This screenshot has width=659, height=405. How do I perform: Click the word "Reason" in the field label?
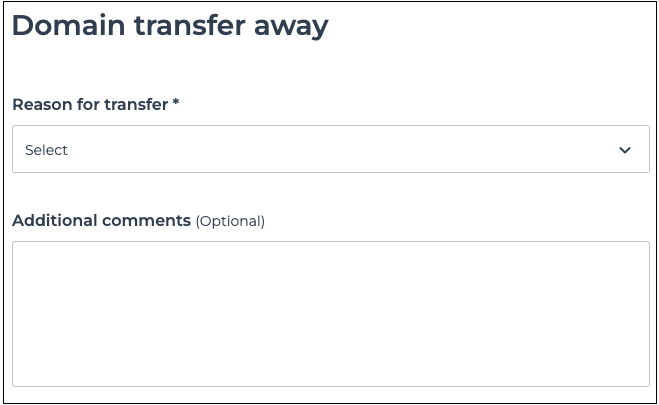(x=41, y=104)
